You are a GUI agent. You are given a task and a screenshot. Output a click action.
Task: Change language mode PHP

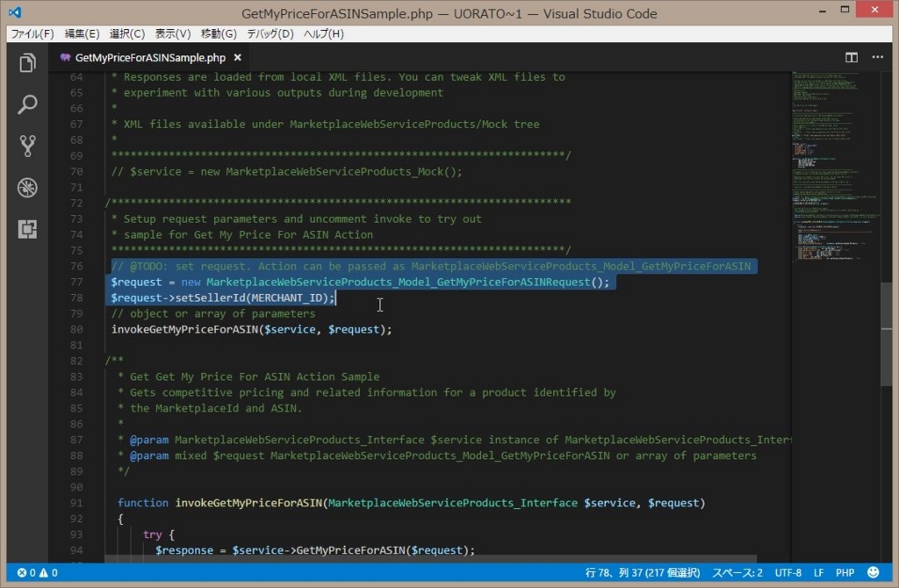(845, 572)
